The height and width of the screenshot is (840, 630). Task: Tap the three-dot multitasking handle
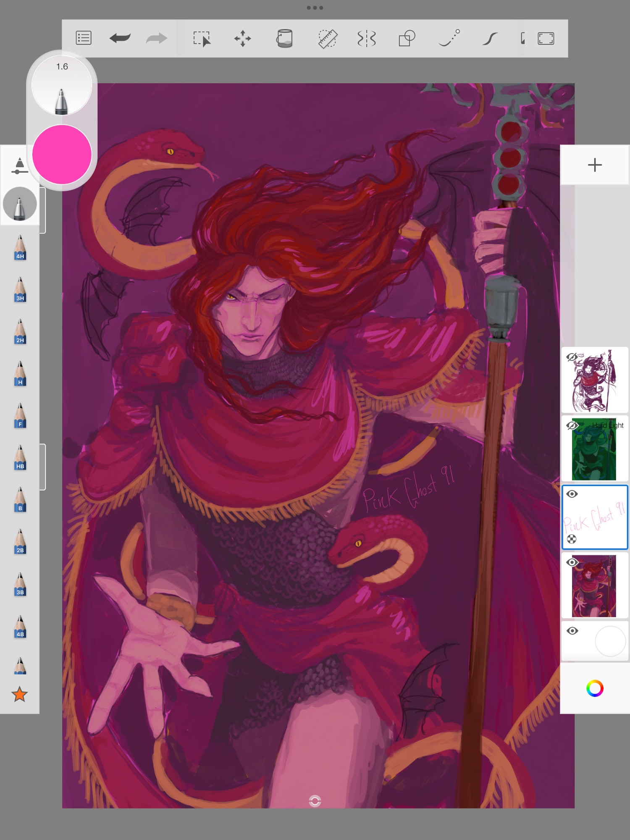tap(315, 8)
